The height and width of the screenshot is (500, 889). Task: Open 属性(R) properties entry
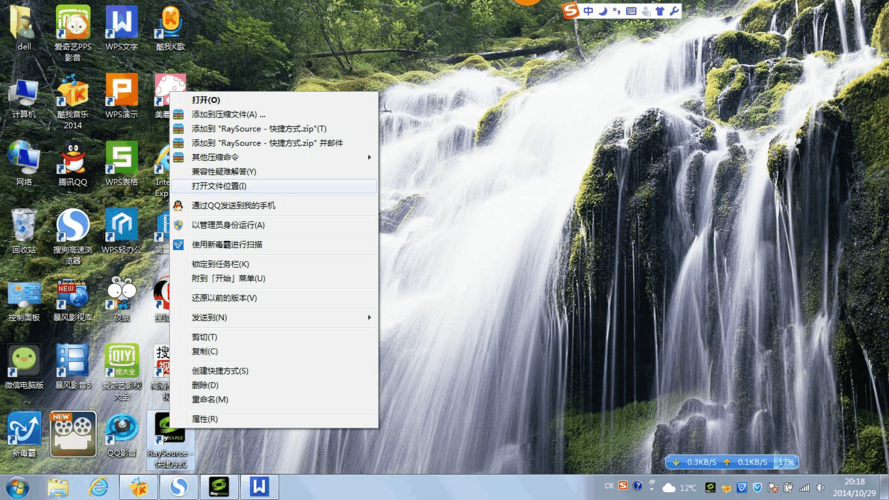[x=274, y=419]
